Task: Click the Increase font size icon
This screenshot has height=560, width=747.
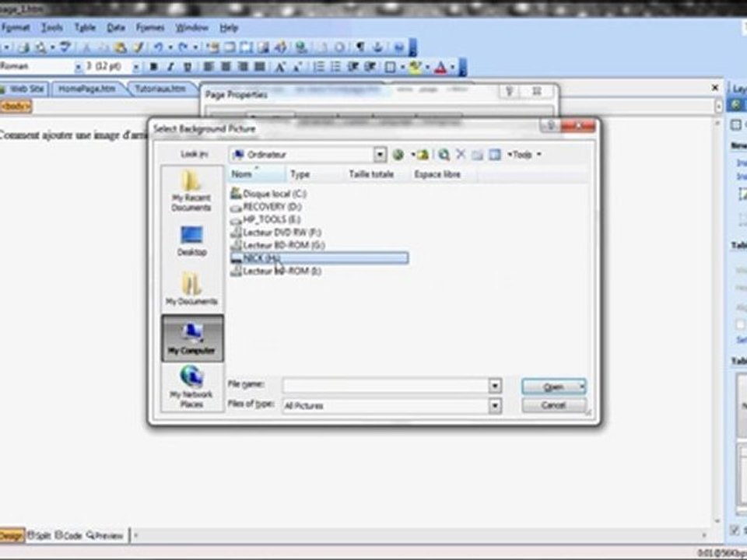Action: click(280, 67)
